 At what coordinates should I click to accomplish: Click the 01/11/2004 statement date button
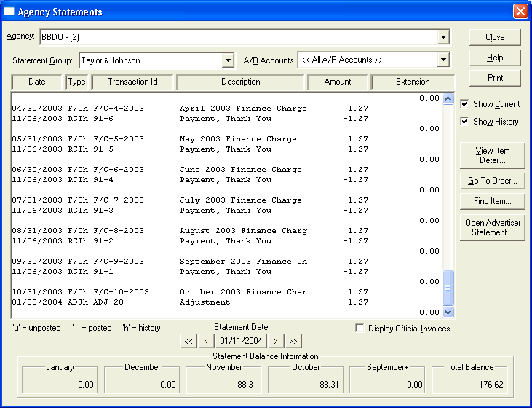pyautogui.click(x=241, y=341)
